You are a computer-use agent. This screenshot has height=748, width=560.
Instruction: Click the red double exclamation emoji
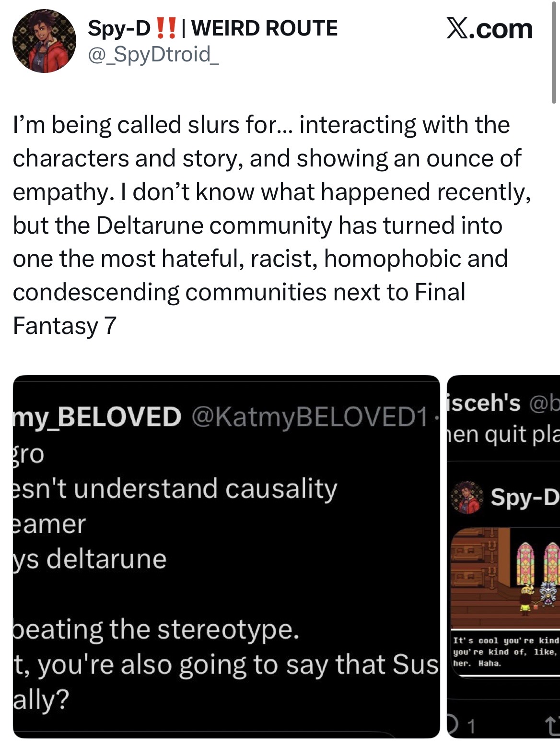click(166, 28)
